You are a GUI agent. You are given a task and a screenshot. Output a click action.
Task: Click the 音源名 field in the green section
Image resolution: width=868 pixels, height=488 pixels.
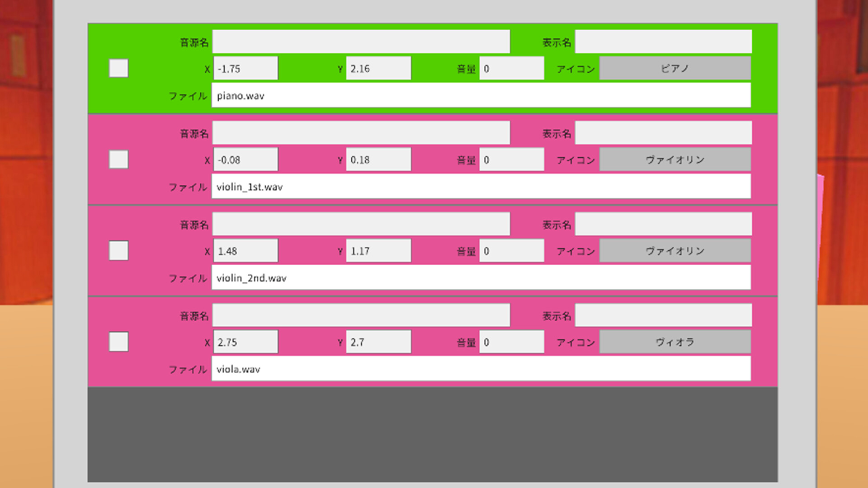pyautogui.click(x=361, y=41)
